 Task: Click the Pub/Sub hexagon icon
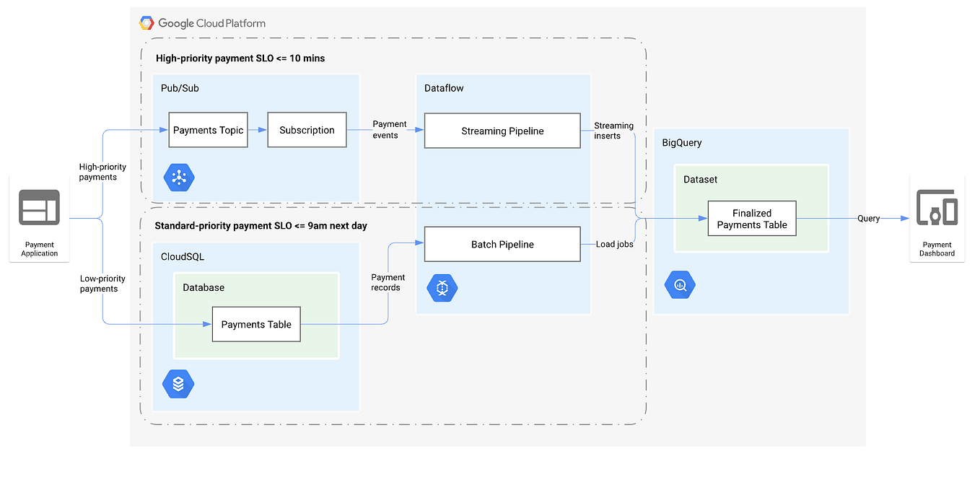(x=178, y=178)
